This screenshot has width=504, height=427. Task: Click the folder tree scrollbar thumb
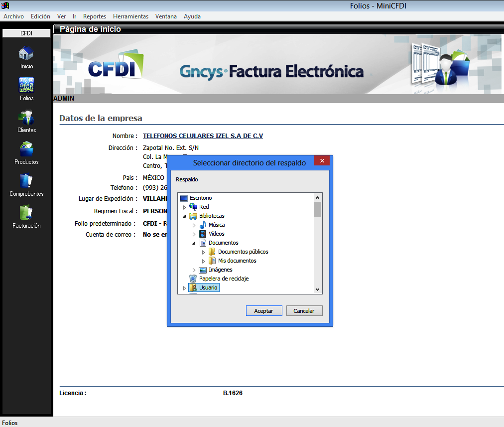[318, 210]
